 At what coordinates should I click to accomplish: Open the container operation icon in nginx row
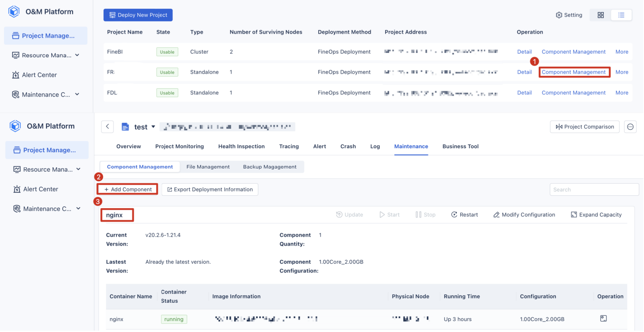tap(603, 319)
